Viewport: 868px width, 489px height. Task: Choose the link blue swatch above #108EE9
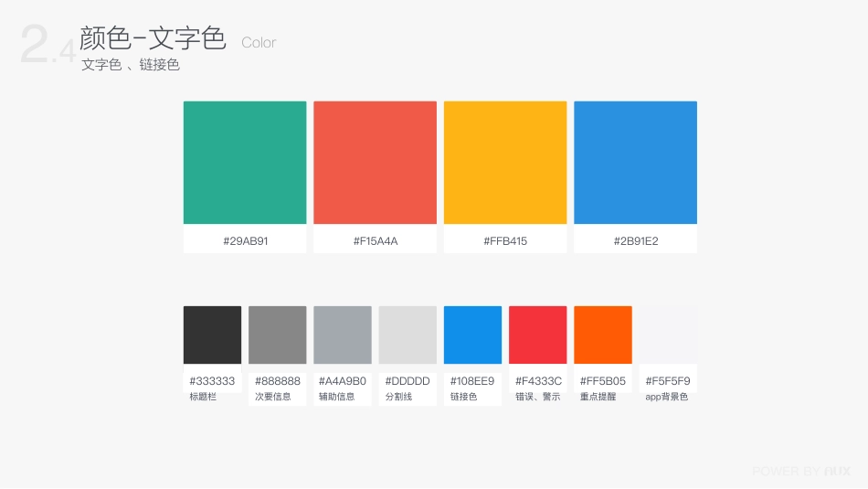[x=472, y=335]
